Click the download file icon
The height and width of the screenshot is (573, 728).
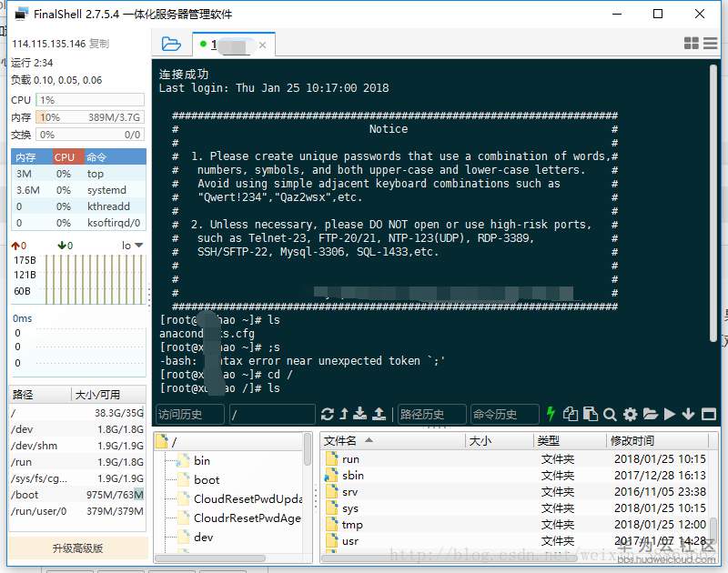click(359, 414)
